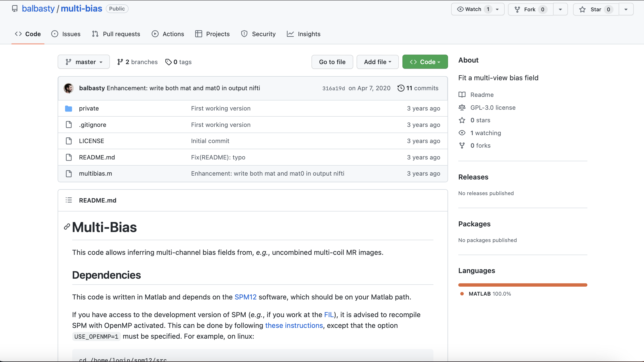Click the GPL-3.0 license scale icon
Image resolution: width=644 pixels, height=362 pixels.
point(462,108)
